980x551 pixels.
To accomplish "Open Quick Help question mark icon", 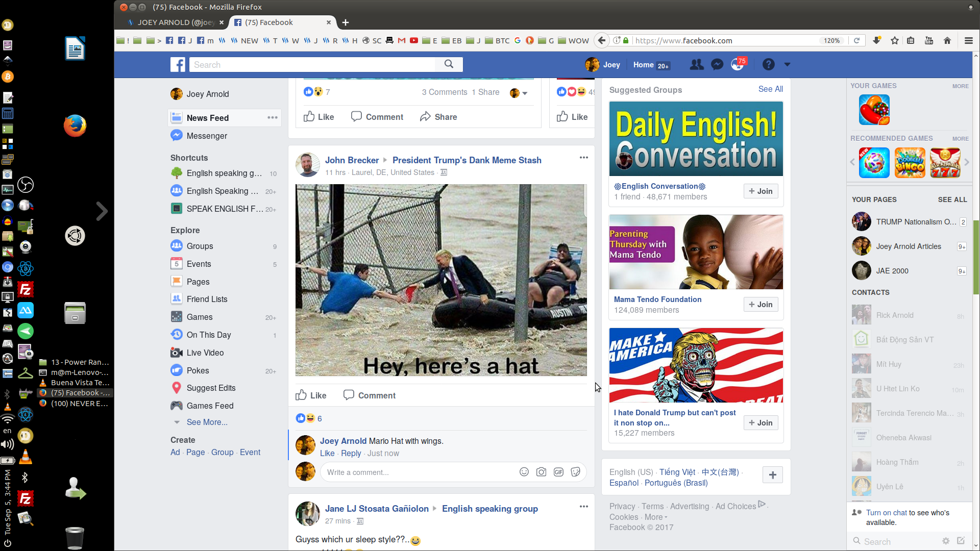I will pos(768,65).
